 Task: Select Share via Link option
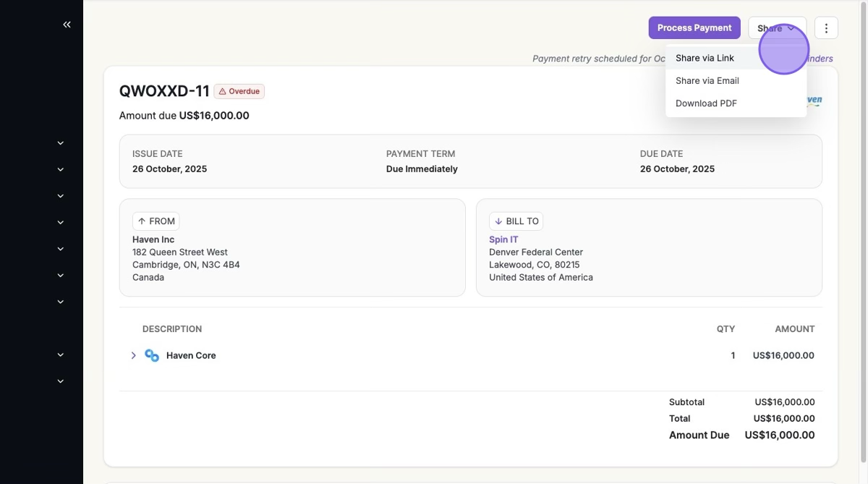coord(705,58)
